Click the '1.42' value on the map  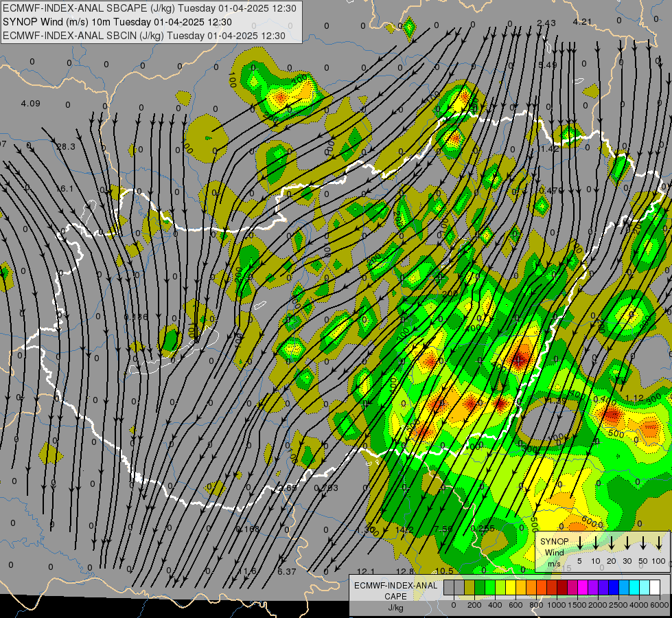(550, 149)
